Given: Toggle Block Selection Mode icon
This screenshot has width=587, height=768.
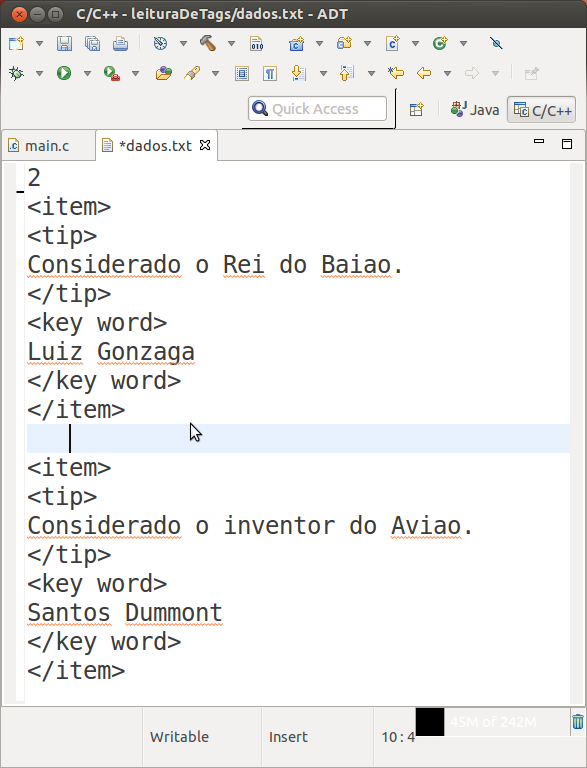Looking at the screenshot, I should click(242, 73).
